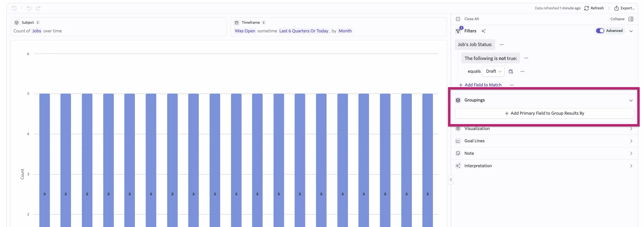644x227 pixels.
Task: Click the reset history icon
Action: [14, 8]
